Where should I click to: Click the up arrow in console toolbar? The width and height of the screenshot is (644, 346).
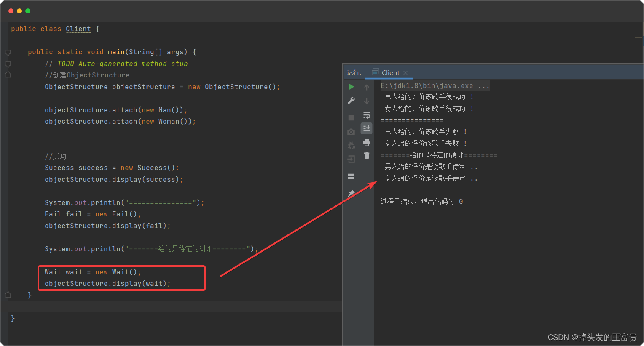(x=367, y=88)
